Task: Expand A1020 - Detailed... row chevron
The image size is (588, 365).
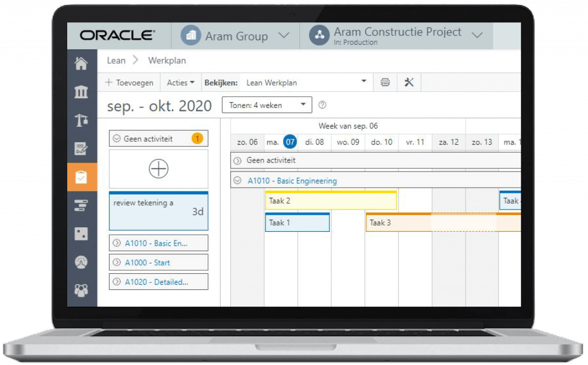Action: 117,282
